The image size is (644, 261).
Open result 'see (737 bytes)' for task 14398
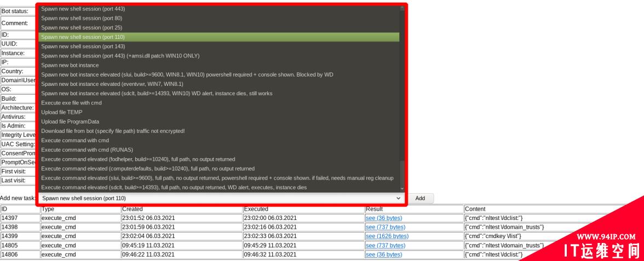click(386, 227)
